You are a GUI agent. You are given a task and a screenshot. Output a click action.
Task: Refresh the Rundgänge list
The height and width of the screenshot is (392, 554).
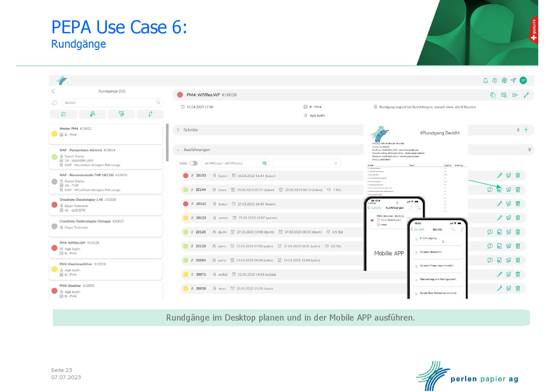pos(55,103)
